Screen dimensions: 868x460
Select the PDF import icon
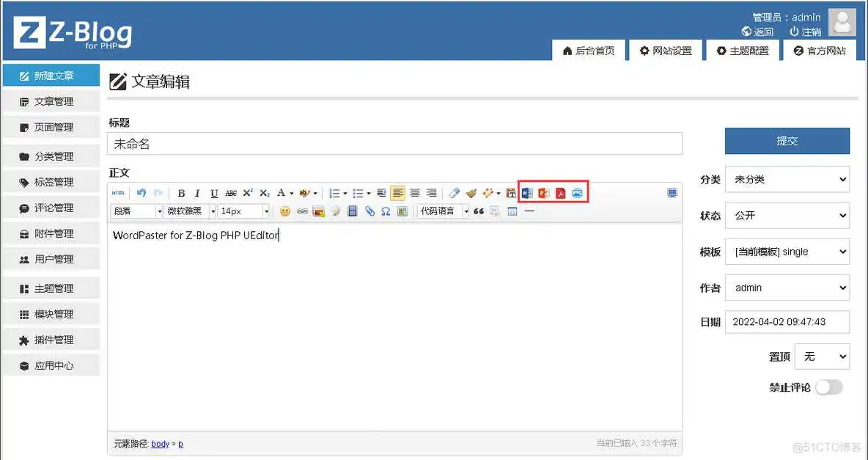click(x=561, y=192)
